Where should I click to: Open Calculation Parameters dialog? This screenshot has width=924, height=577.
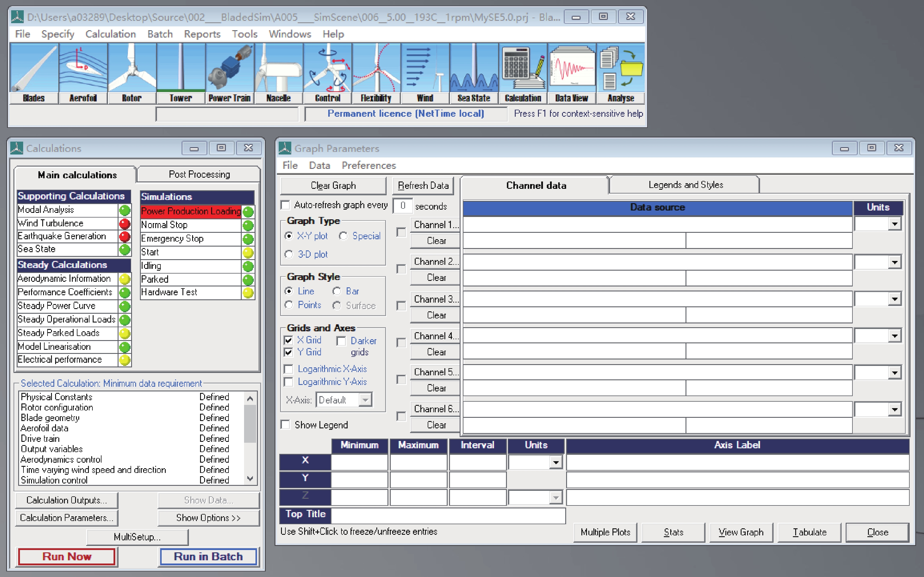67,518
